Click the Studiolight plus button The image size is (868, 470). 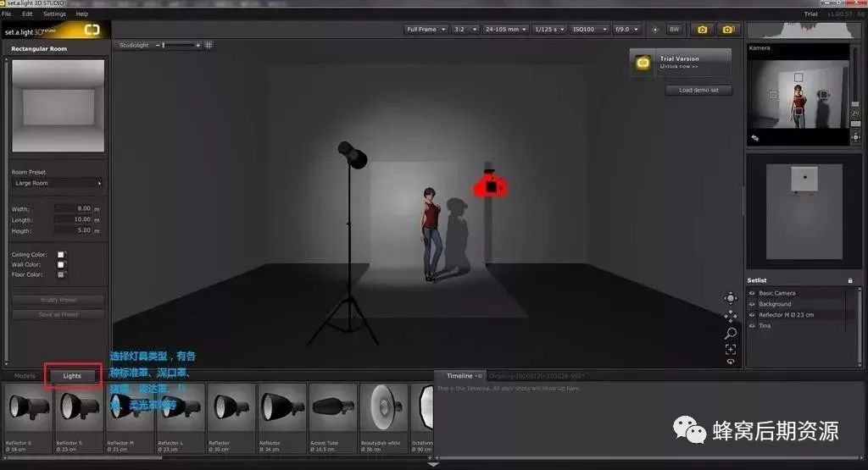tap(198, 46)
